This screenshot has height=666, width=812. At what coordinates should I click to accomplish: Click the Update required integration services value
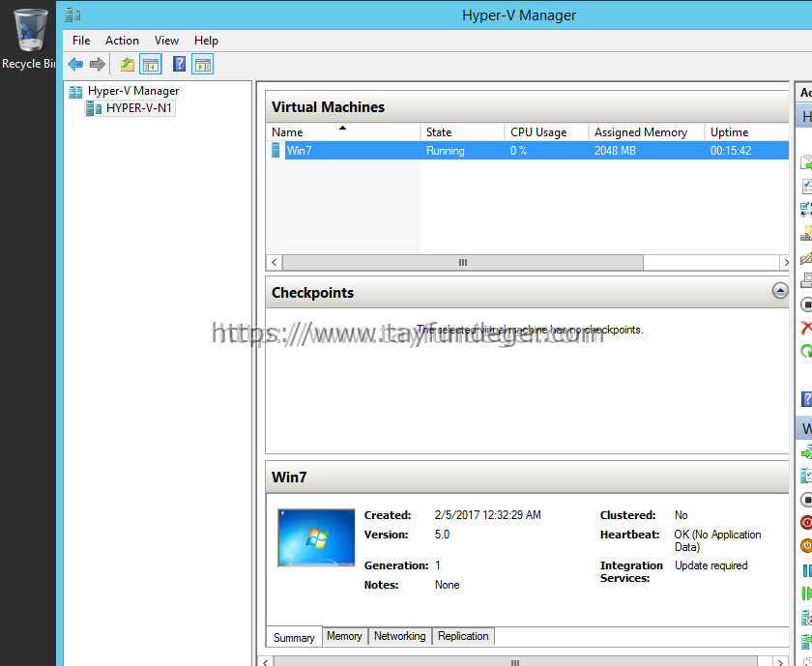[711, 565]
